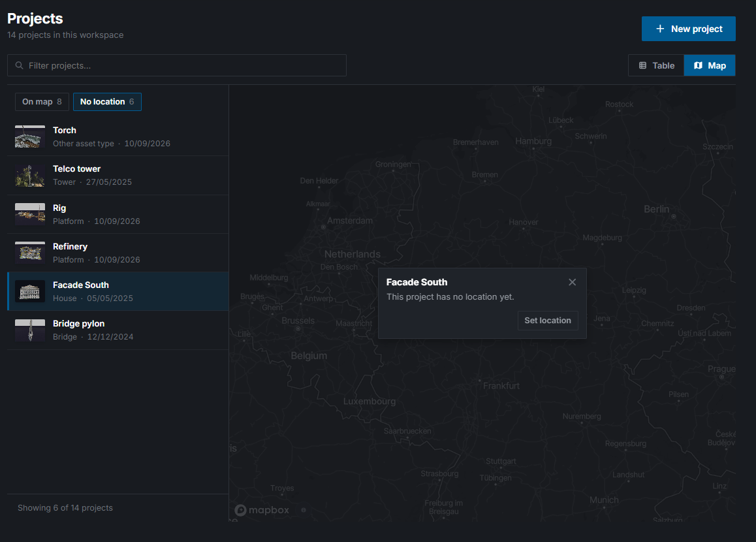The image size is (756, 542).
Task: Click the map icon in Map toggle
Action: [x=698, y=65]
